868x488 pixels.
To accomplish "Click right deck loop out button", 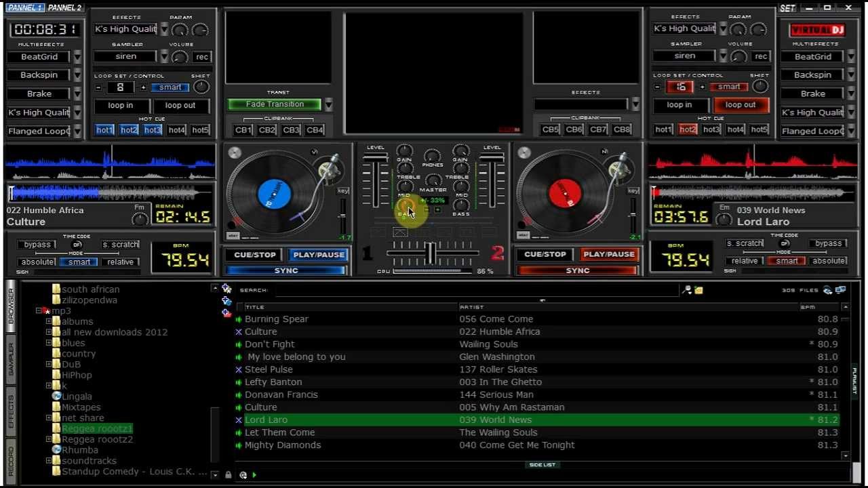I will pos(740,105).
